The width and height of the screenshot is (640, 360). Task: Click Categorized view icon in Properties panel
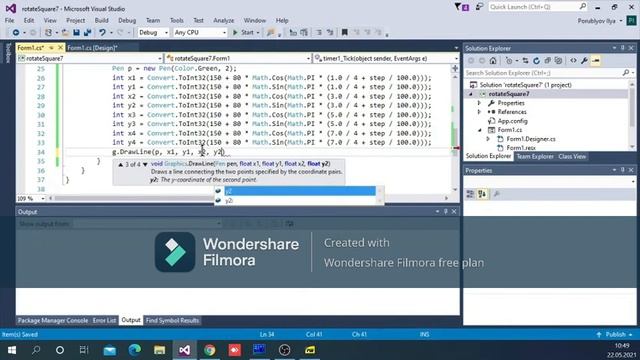470,194
